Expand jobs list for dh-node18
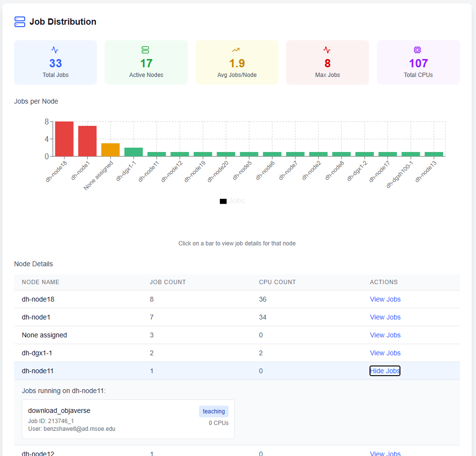476x456 pixels. (385, 299)
